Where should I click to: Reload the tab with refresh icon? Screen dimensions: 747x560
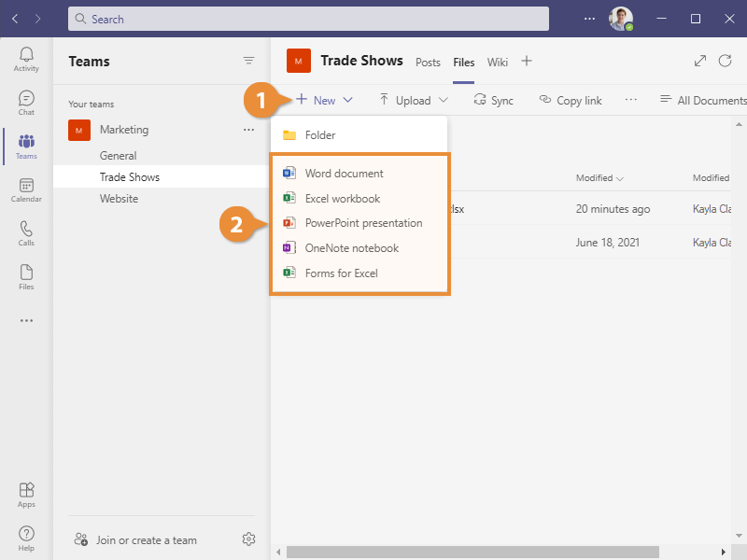(725, 62)
